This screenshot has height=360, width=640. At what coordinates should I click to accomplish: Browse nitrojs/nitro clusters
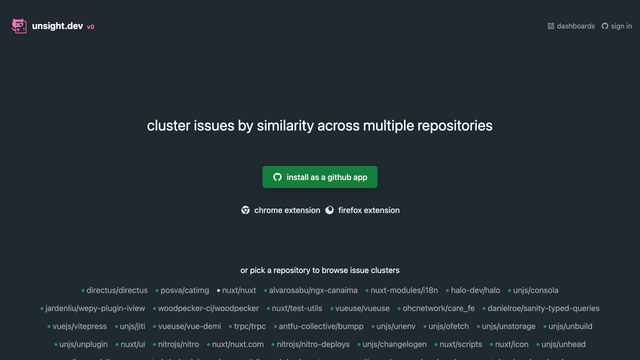point(178,344)
